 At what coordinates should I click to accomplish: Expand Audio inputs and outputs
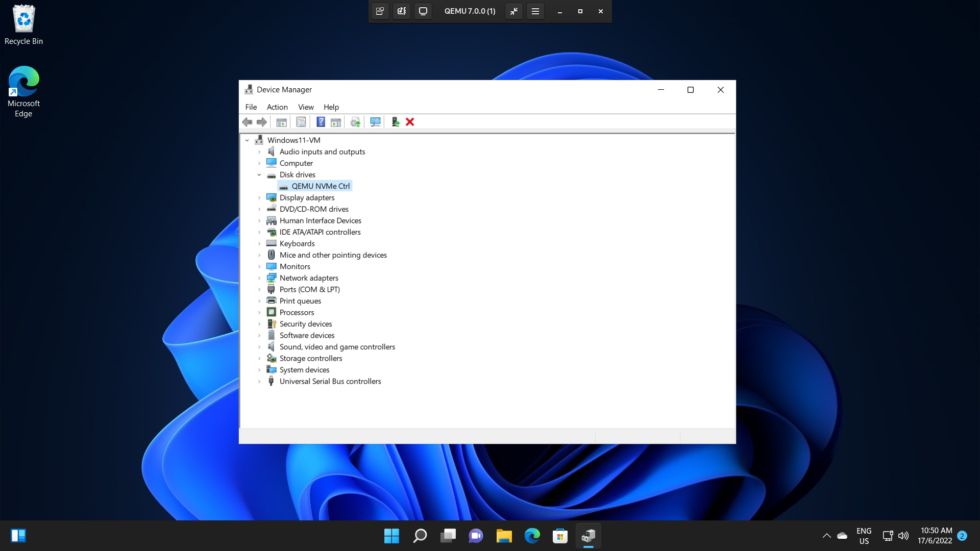[259, 152]
